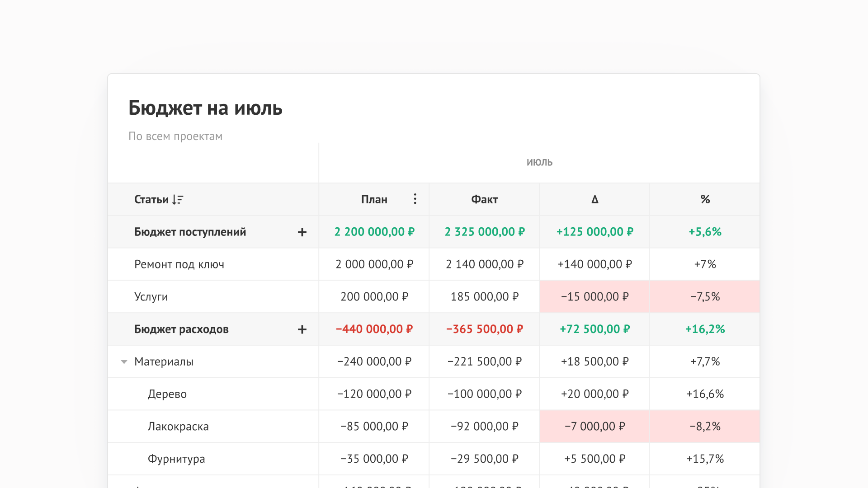Click cell +18 500,00 ₽
The image size is (868, 488).
(595, 362)
